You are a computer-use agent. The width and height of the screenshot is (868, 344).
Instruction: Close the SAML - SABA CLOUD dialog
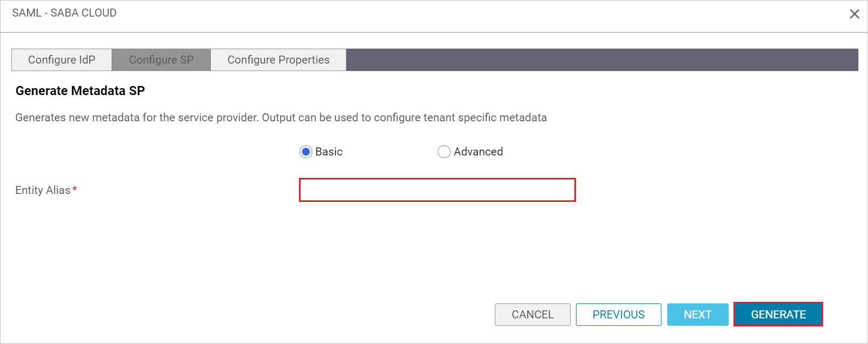click(855, 13)
